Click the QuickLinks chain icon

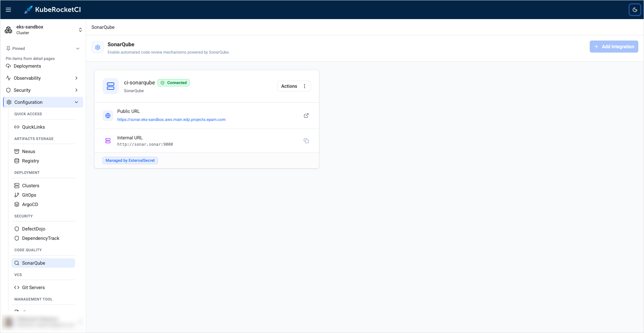click(x=16, y=127)
